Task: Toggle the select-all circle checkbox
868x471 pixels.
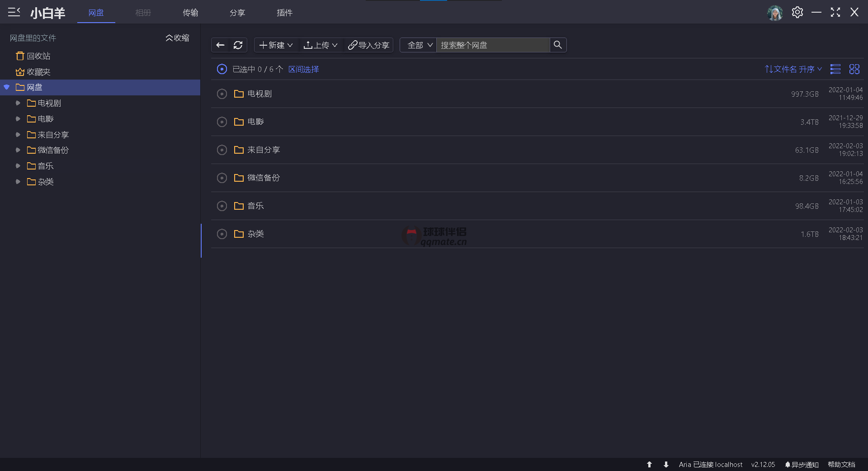Action: (222, 69)
